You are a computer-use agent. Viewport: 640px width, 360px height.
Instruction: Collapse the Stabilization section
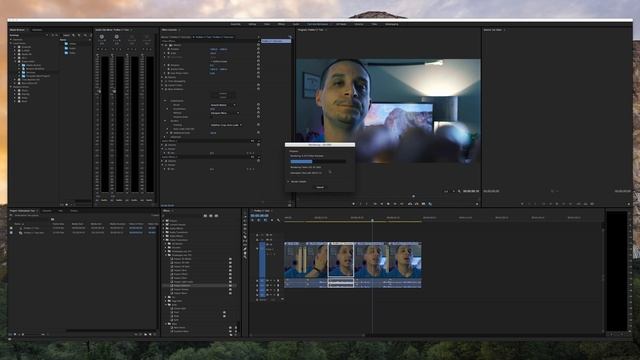click(x=165, y=101)
